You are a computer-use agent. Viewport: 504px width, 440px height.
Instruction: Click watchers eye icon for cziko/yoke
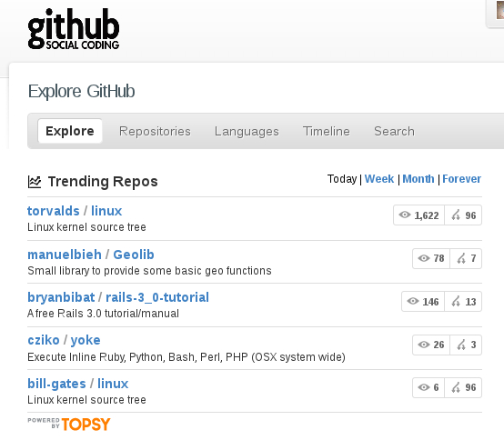[424, 345]
